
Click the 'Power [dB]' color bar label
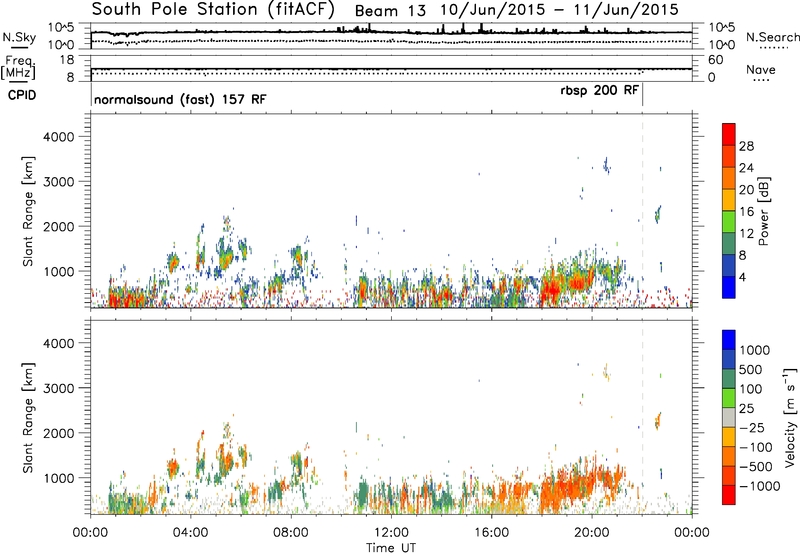click(763, 211)
